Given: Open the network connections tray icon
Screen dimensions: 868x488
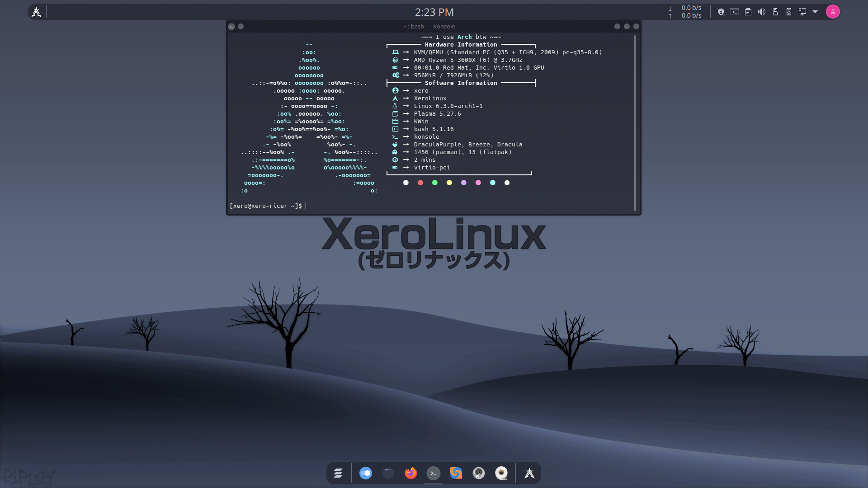Looking at the screenshot, I should (x=802, y=12).
